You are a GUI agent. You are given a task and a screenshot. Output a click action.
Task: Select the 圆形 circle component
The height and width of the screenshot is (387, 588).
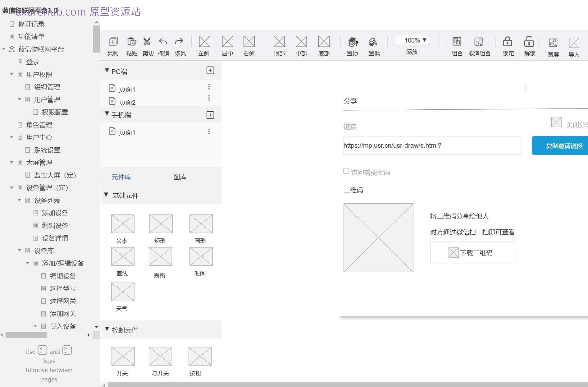point(201,224)
